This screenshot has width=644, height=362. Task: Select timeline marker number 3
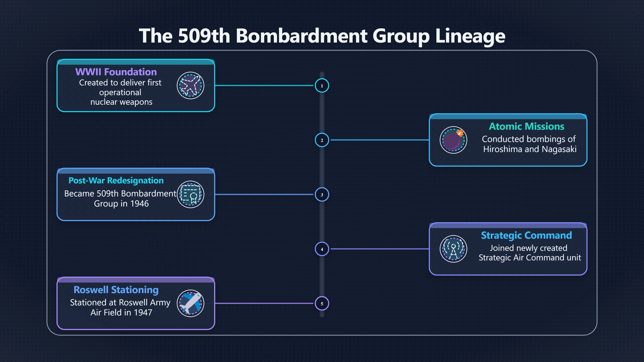pos(322,194)
